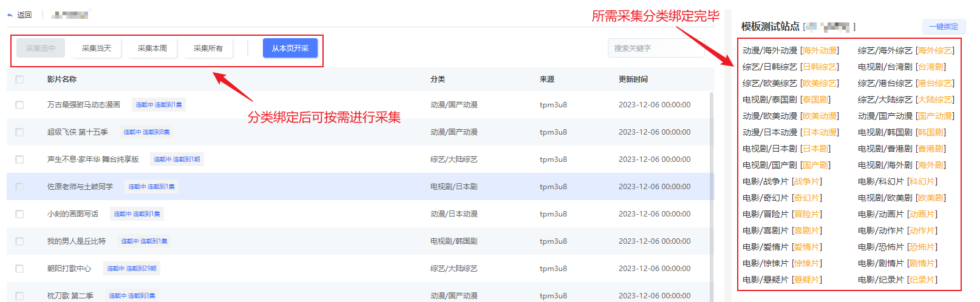
Task: Focus the 搜索关键字 search field
Action: coord(656,48)
